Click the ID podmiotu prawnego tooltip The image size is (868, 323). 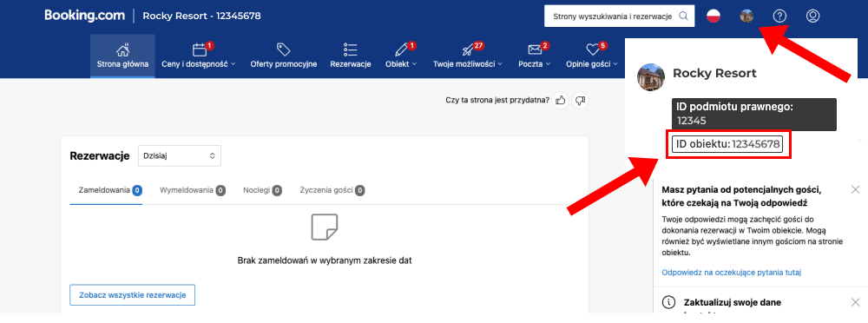[754, 115]
